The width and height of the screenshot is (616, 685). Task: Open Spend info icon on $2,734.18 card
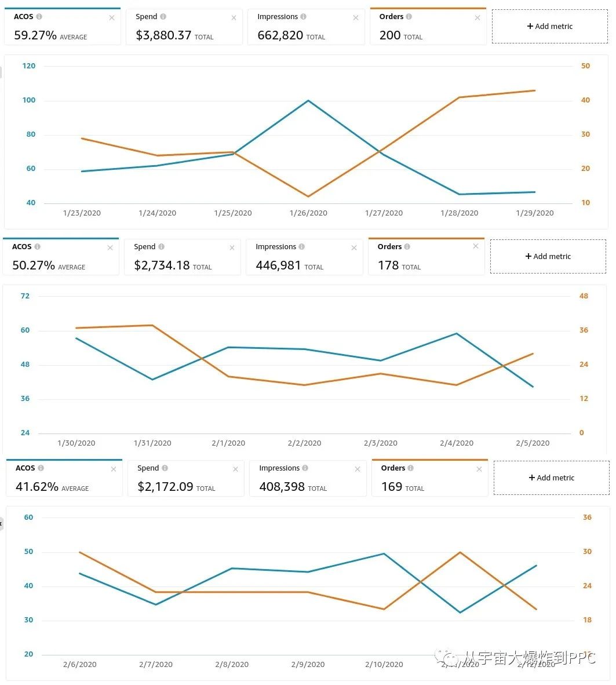pos(161,247)
